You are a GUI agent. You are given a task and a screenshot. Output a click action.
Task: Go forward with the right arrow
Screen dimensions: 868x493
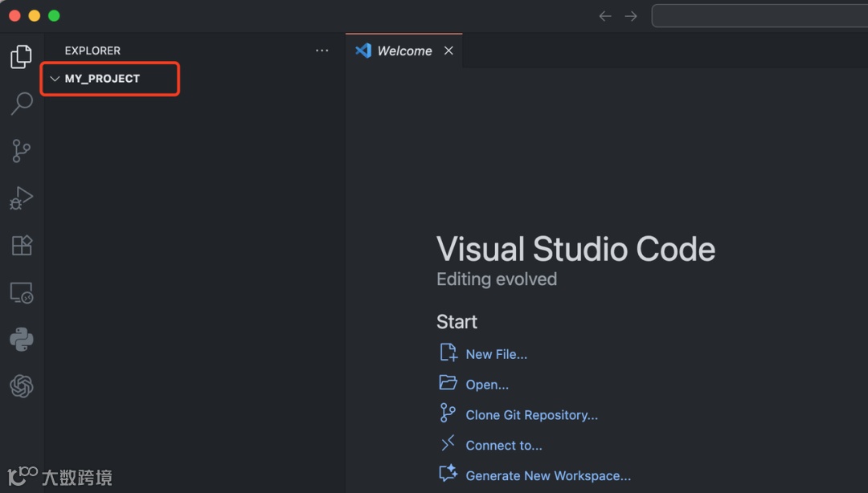pyautogui.click(x=631, y=16)
